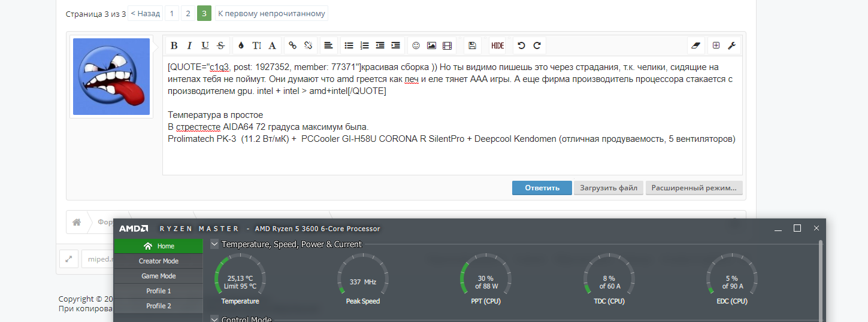Save draft with floppy disk icon
The height and width of the screenshot is (322, 868).
[472, 45]
